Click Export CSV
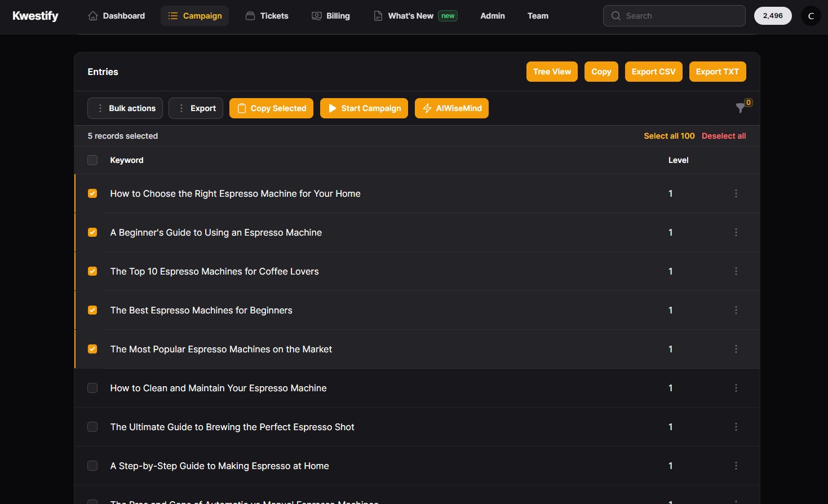The height and width of the screenshot is (504, 828). click(x=654, y=72)
